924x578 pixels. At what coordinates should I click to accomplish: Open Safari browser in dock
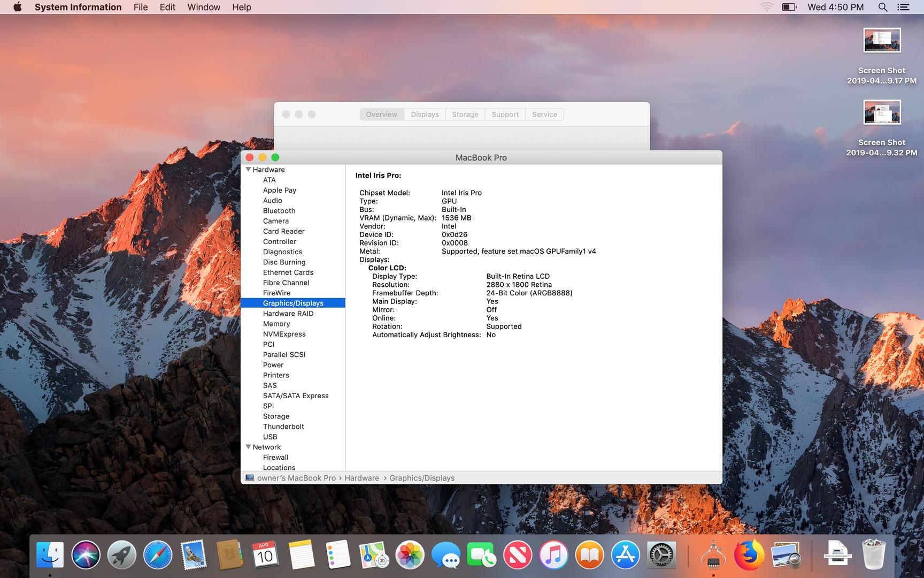158,554
